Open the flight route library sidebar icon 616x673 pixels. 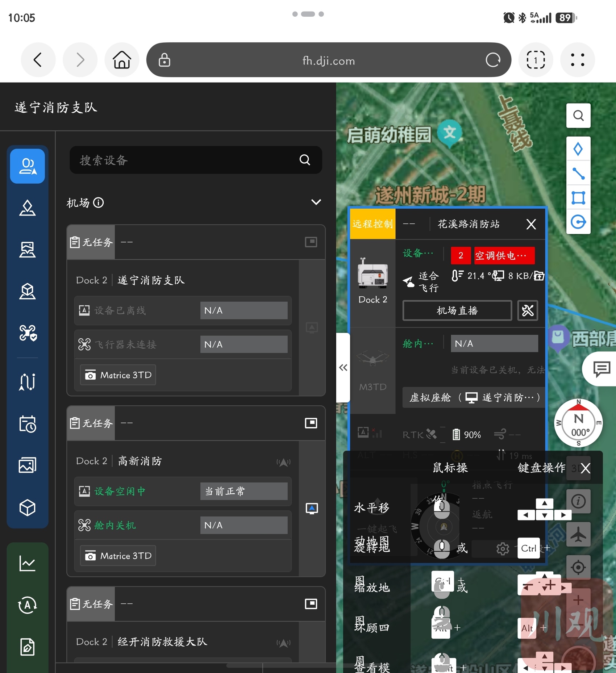(28, 382)
